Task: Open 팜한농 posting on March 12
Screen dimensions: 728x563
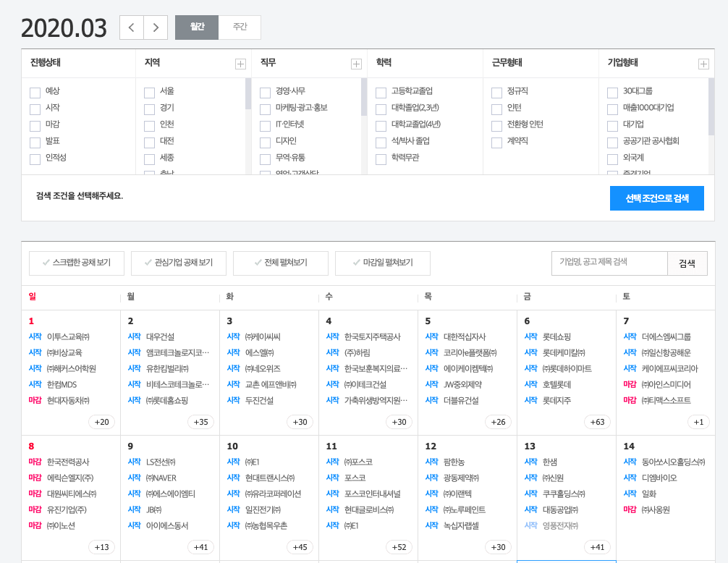Action: click(454, 462)
